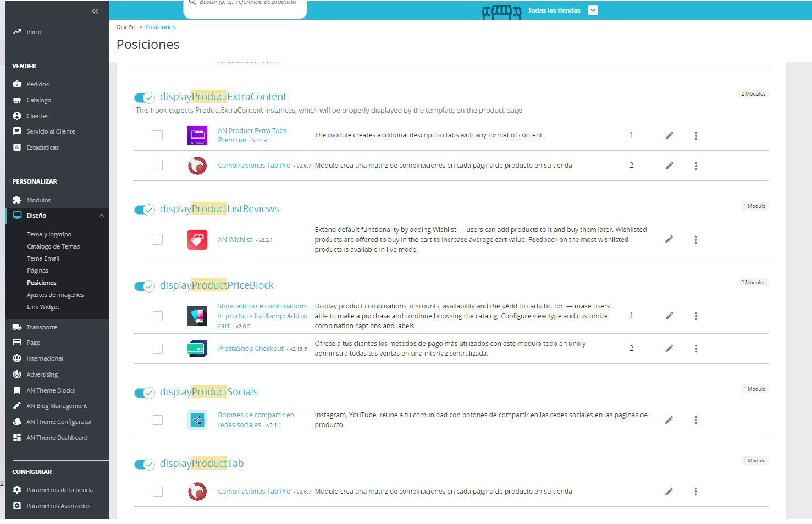Click the AN Blog Management pencil icon
This screenshot has height=524, width=812.
(17, 406)
